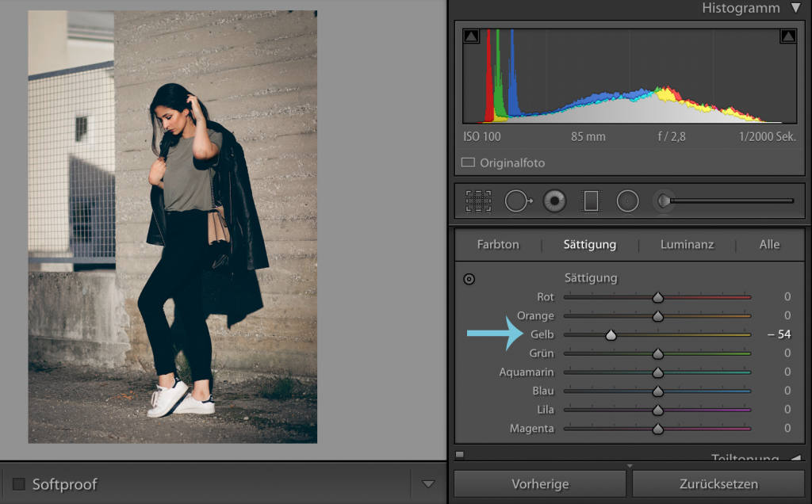Click the Rot saturation slider handle
This screenshot has width=812, height=504.
(657, 297)
